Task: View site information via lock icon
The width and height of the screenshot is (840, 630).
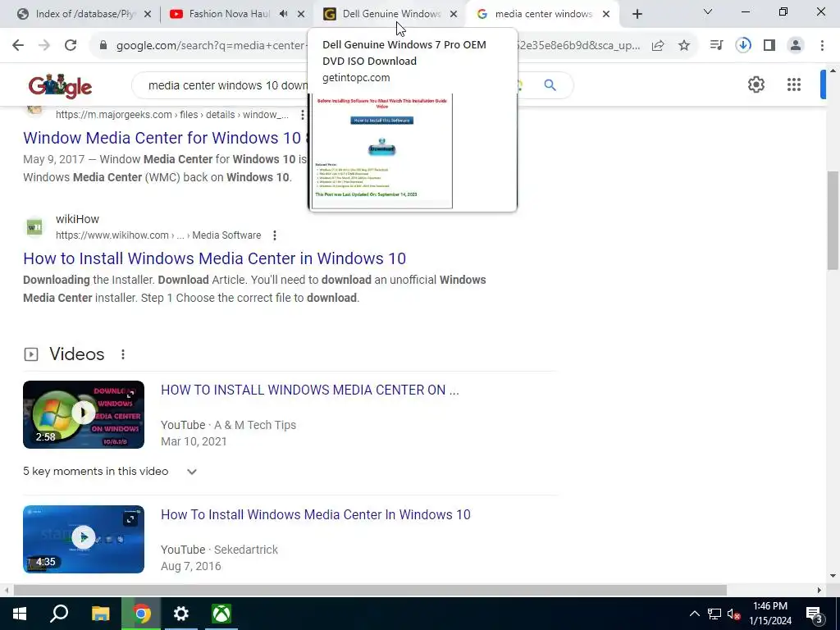Action: (x=104, y=46)
